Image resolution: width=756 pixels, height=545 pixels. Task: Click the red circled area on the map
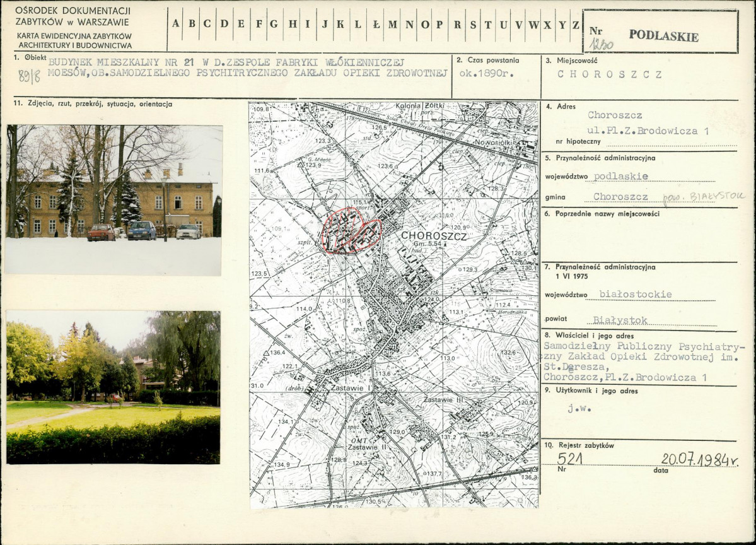(351, 231)
